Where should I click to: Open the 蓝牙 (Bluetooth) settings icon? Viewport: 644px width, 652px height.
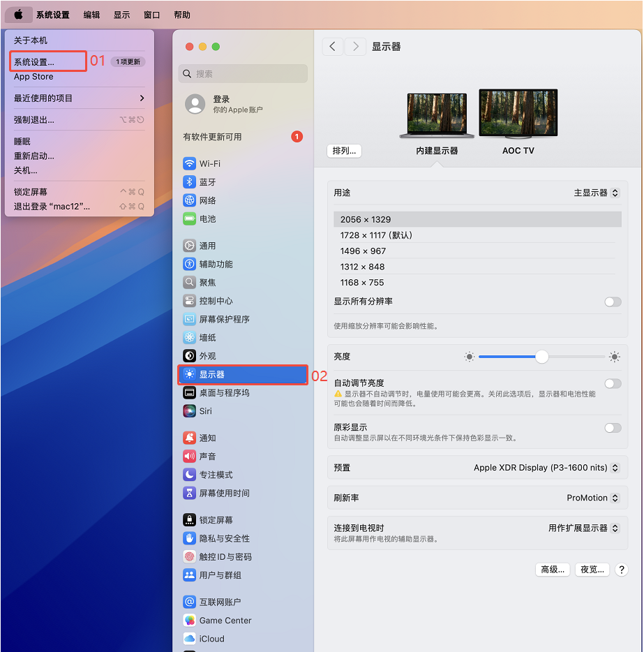189,181
